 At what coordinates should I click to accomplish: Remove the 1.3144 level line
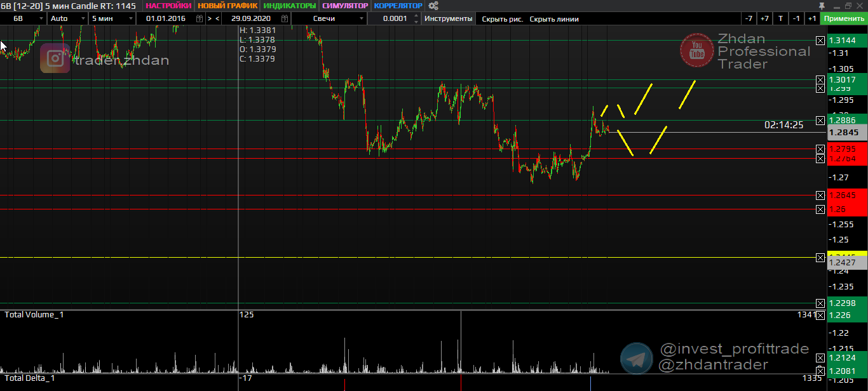pyautogui.click(x=820, y=40)
